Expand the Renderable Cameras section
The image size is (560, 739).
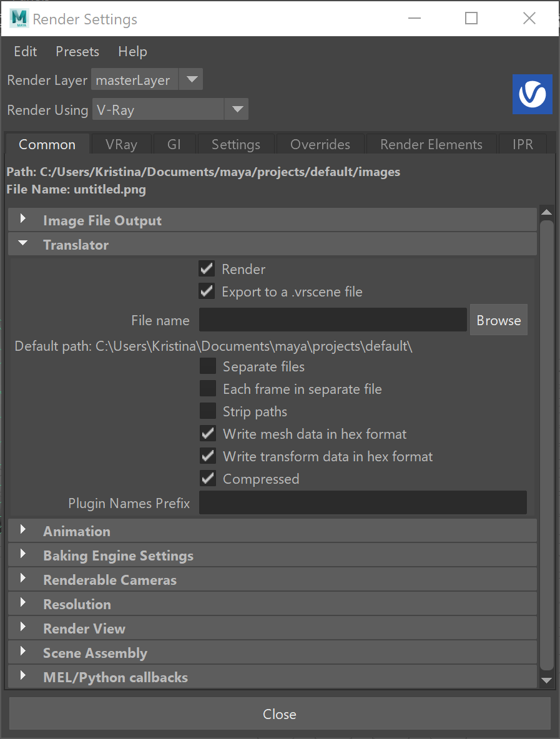pos(22,579)
